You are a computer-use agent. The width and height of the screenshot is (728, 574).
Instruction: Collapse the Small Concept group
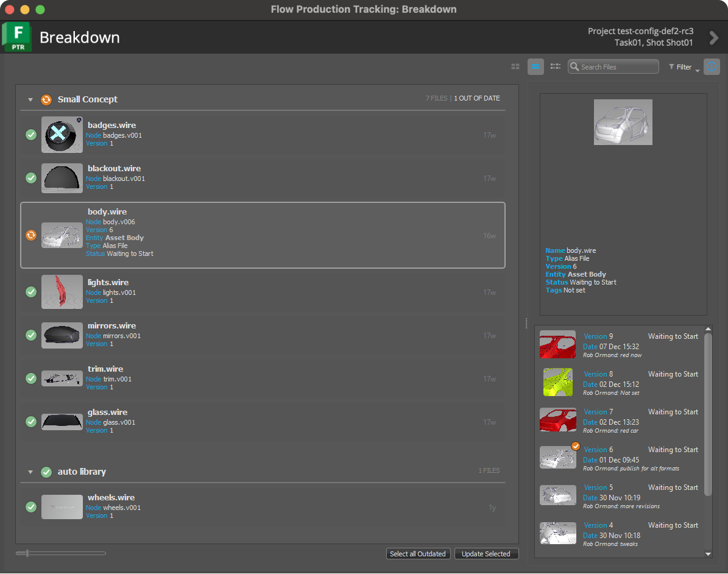click(x=30, y=99)
